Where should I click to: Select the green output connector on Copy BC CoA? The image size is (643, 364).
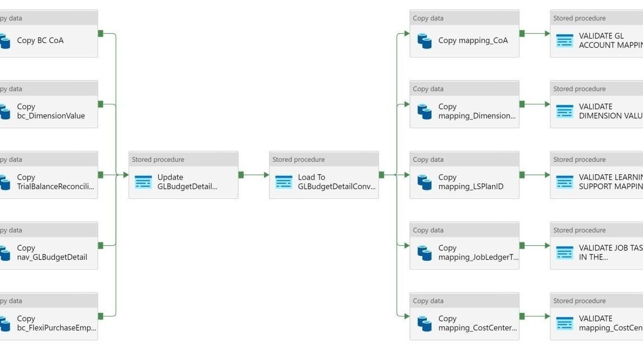pyautogui.click(x=100, y=34)
